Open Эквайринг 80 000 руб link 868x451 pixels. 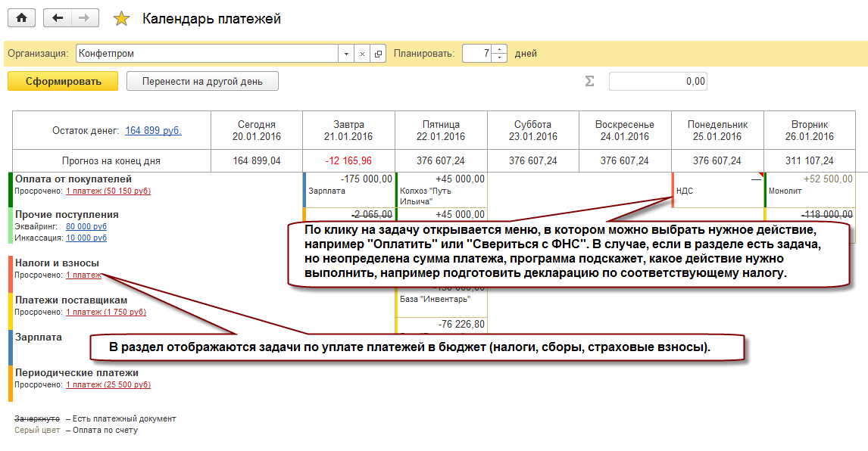[x=86, y=226]
